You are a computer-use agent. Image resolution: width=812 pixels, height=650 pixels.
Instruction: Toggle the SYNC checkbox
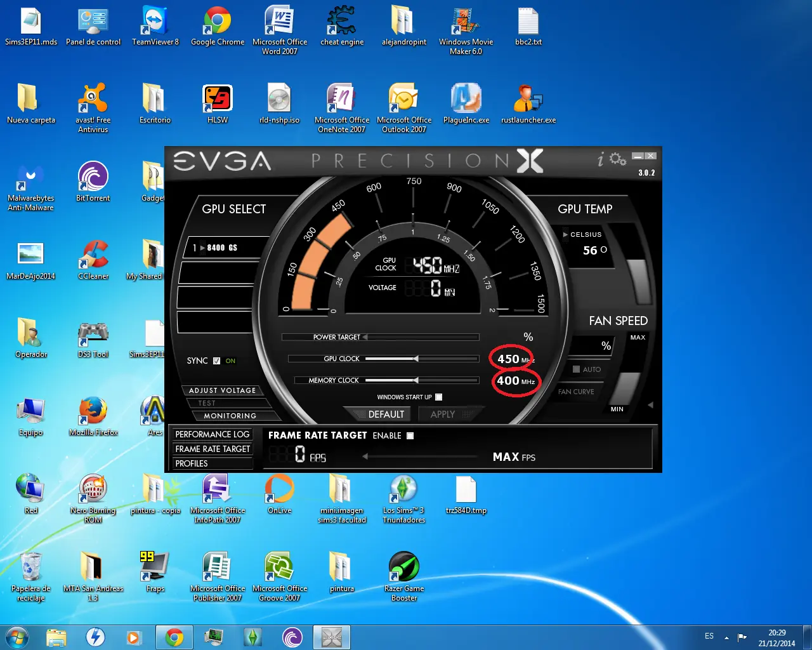(x=217, y=361)
